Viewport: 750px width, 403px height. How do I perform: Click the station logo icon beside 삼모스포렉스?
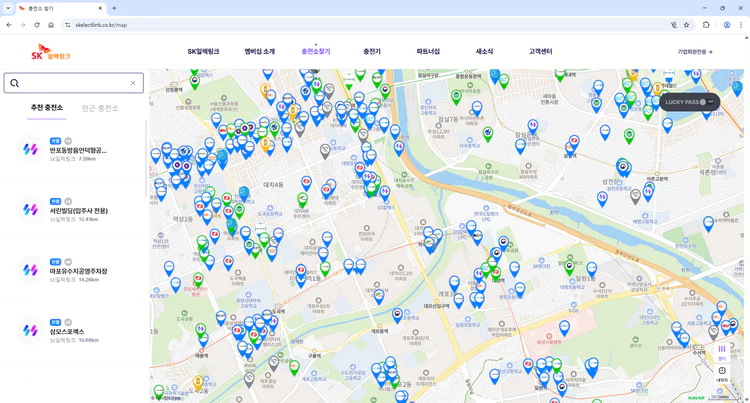[x=30, y=331]
